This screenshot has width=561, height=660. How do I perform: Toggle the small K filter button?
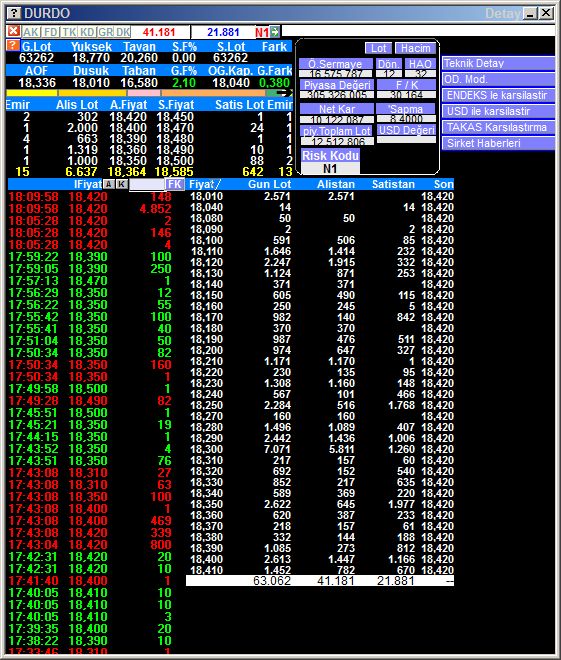click(x=122, y=184)
